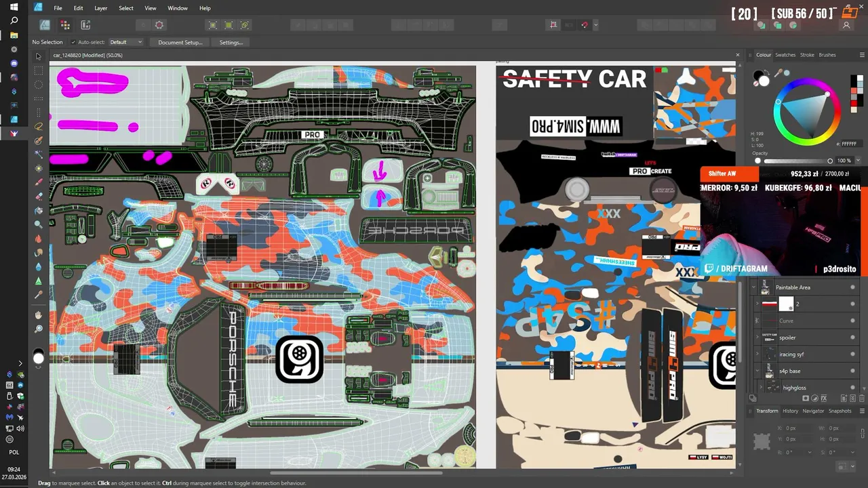This screenshot has width=868, height=488.
Task: Click the Mask Layer icon in Layers panel
Action: (x=805, y=399)
